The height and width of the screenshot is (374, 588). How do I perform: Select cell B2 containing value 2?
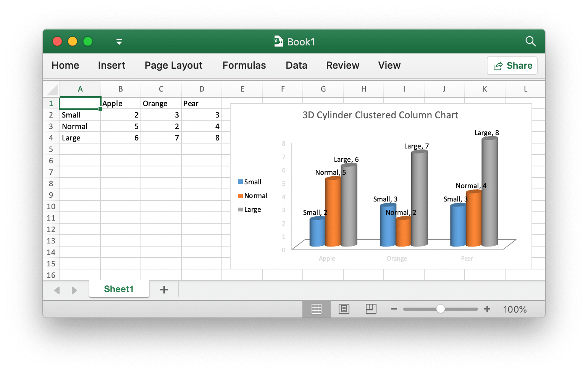121,115
